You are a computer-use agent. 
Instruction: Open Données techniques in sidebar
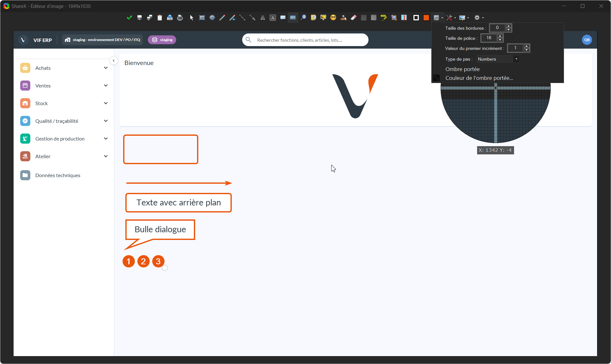click(58, 175)
